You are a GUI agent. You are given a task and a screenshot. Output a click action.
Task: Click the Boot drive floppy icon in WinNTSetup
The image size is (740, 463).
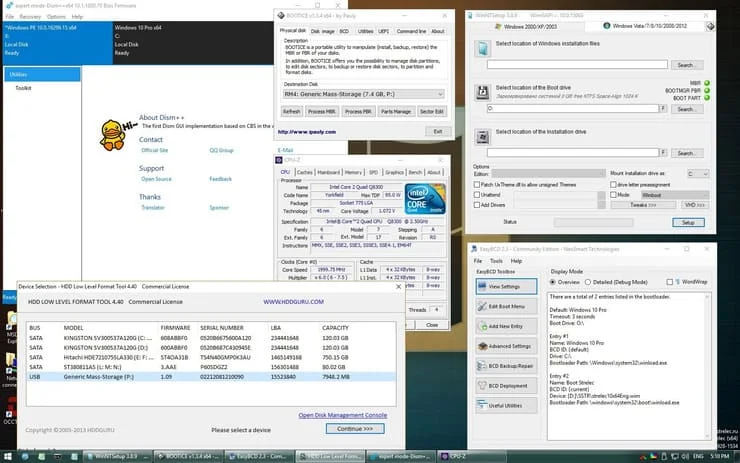(x=482, y=92)
